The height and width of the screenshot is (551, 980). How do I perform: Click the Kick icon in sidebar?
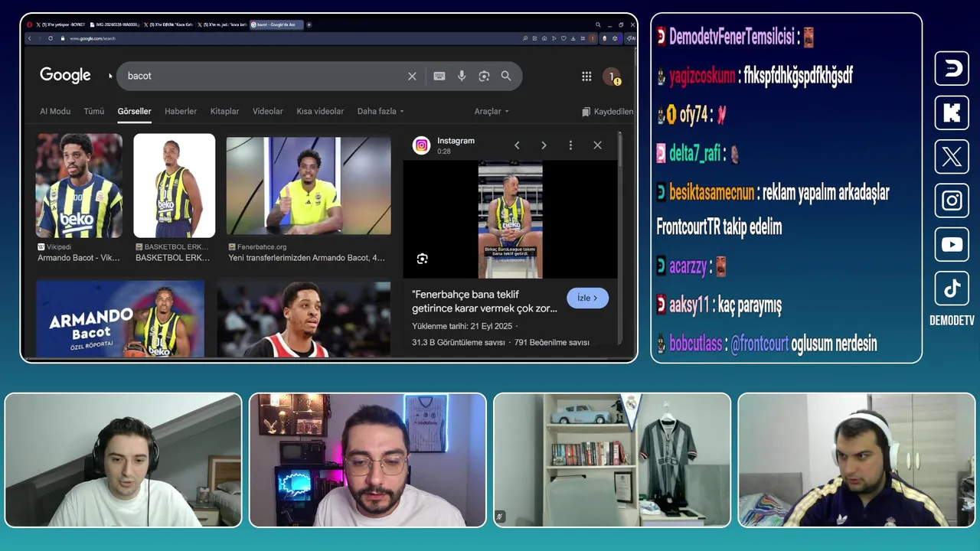point(952,112)
